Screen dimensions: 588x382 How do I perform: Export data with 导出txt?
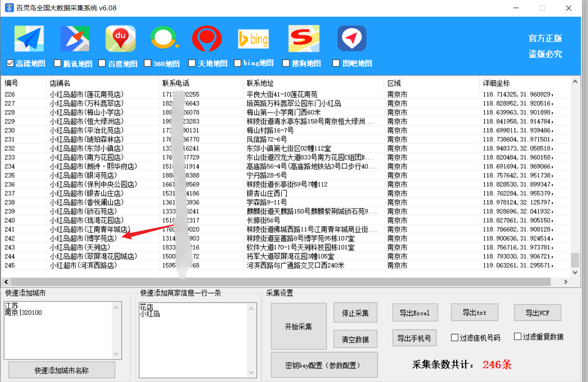point(474,312)
